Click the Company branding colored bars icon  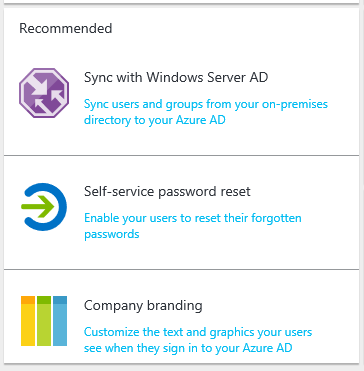(44, 321)
